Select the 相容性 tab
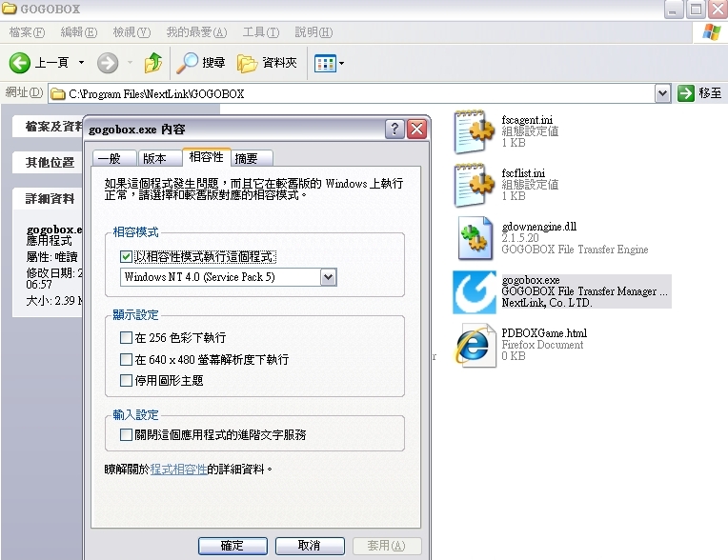 tap(206, 157)
